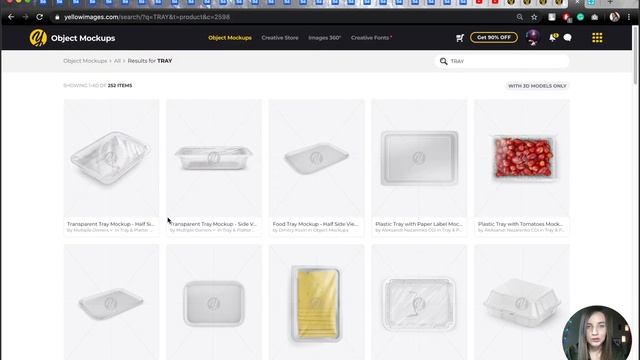Go forward in browser history

25,17
